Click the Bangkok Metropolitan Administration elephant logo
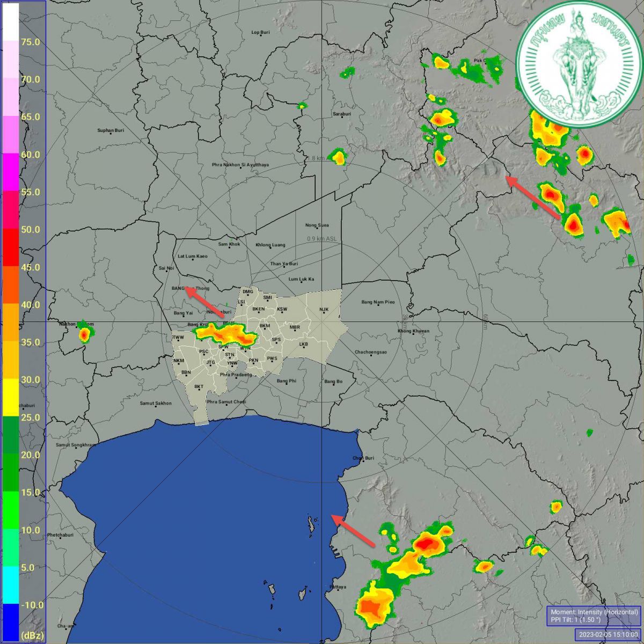644x644 pixels. 579,64
